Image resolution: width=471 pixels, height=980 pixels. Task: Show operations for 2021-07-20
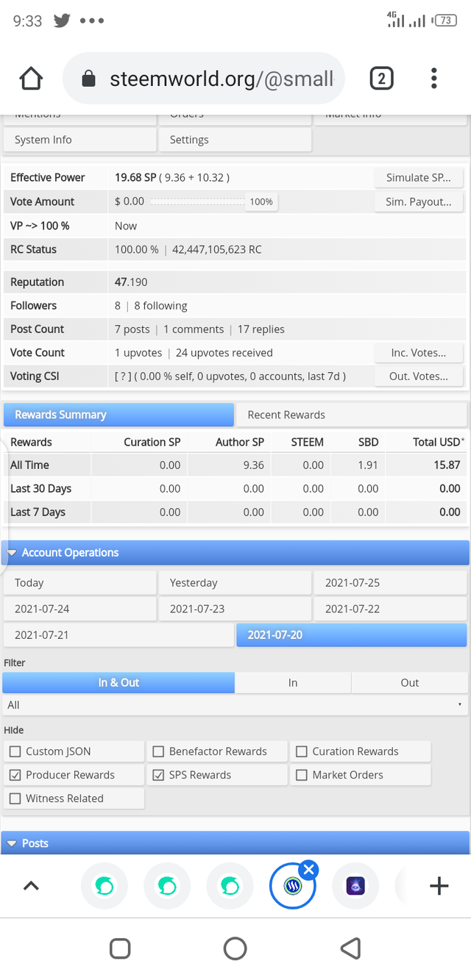click(x=351, y=634)
